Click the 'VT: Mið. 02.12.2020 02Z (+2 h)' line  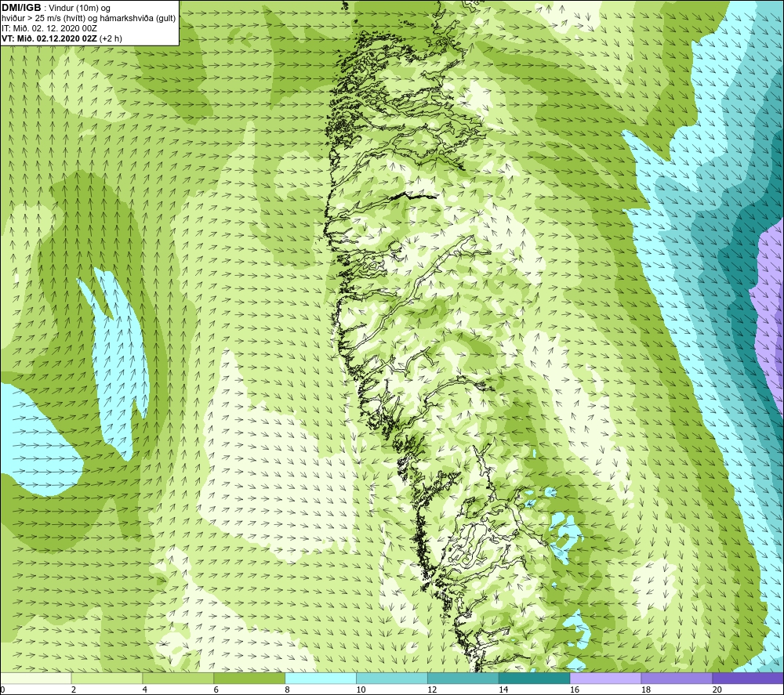(62, 38)
